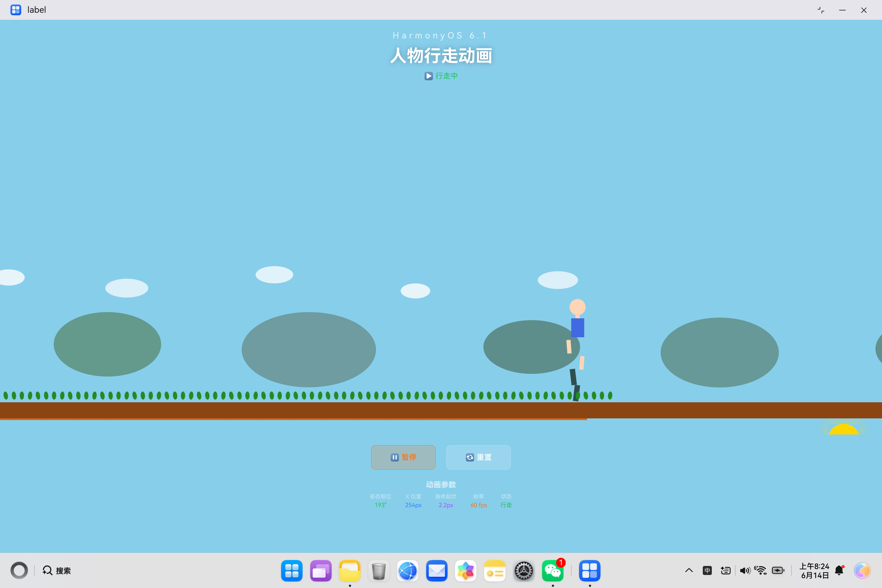This screenshot has height=588, width=882.
Task: Click the 身体起伏 parameter label
Action: click(446, 496)
